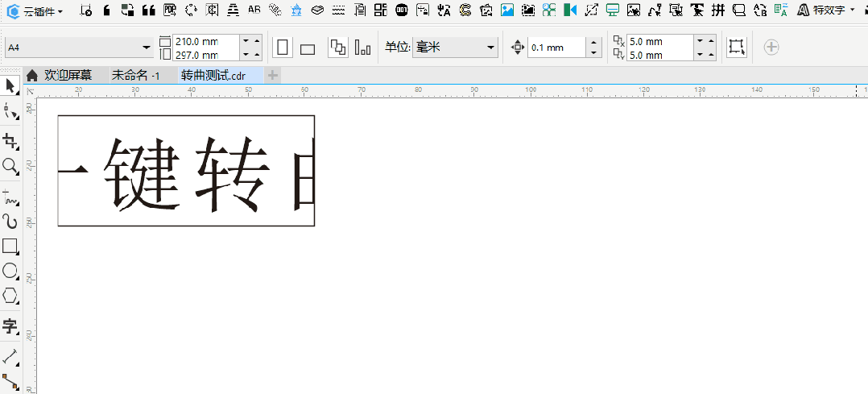Click the blue picture plugin icon
Image resolution: width=868 pixels, height=394 pixels.
pyautogui.click(x=507, y=10)
